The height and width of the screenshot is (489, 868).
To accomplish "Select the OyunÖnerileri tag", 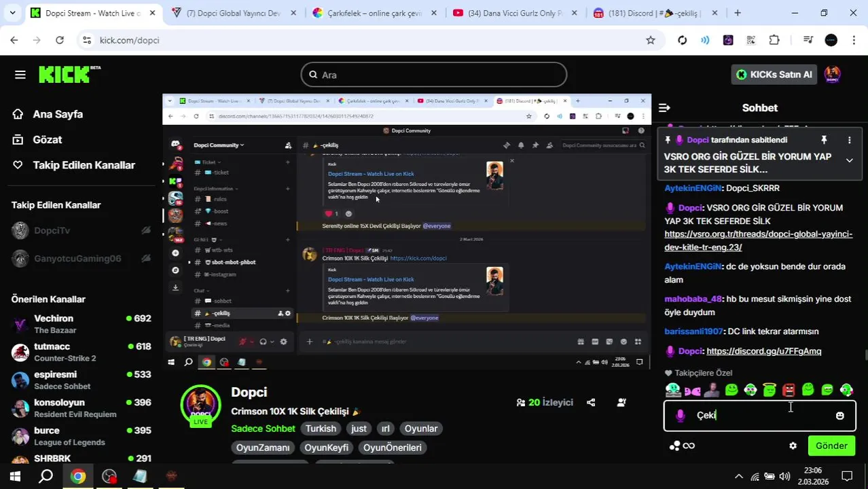I will coord(392,448).
